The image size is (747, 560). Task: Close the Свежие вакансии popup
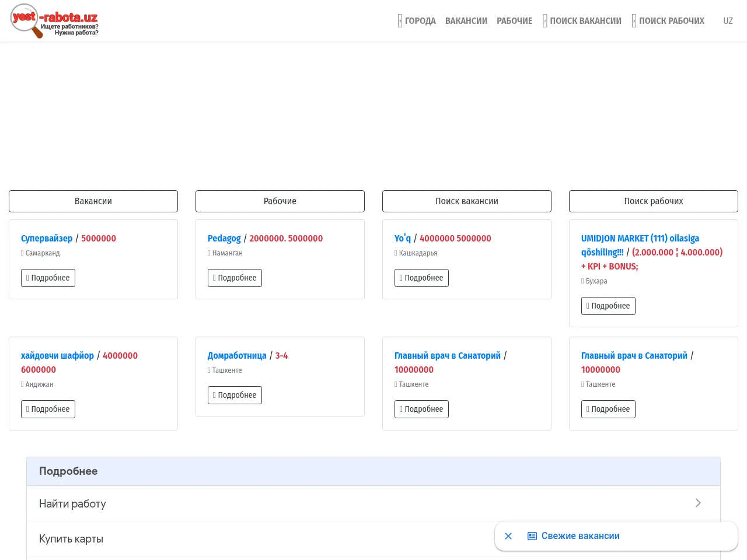[x=508, y=536]
